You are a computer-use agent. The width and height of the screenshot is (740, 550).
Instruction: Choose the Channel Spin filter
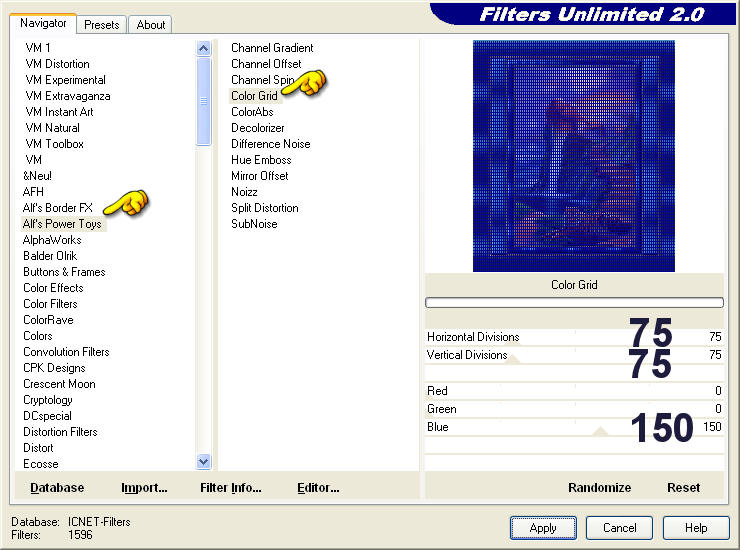(x=262, y=80)
